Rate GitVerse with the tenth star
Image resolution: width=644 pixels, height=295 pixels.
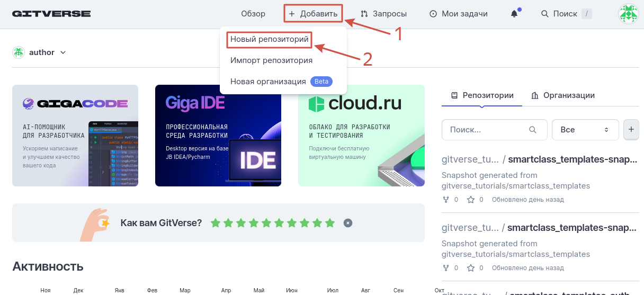point(330,223)
